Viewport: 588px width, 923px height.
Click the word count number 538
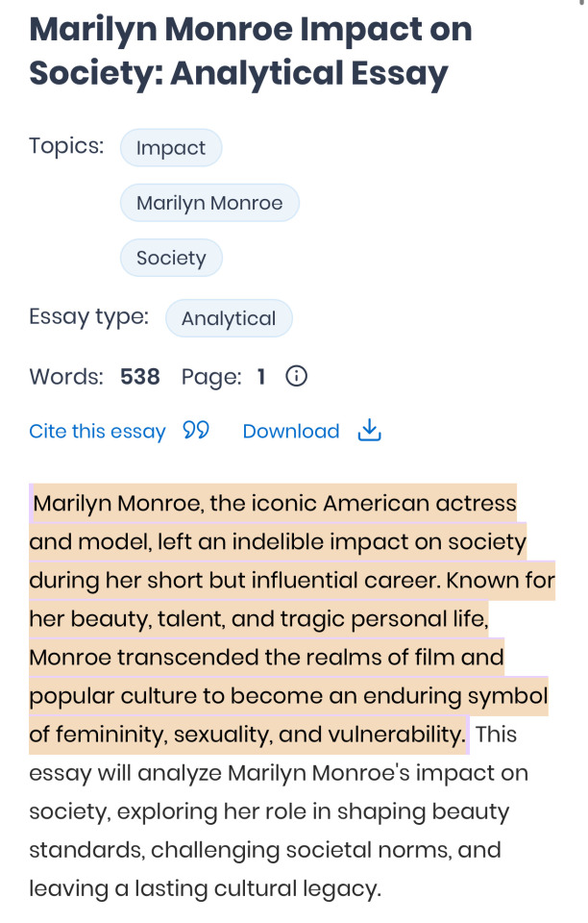pos(140,377)
